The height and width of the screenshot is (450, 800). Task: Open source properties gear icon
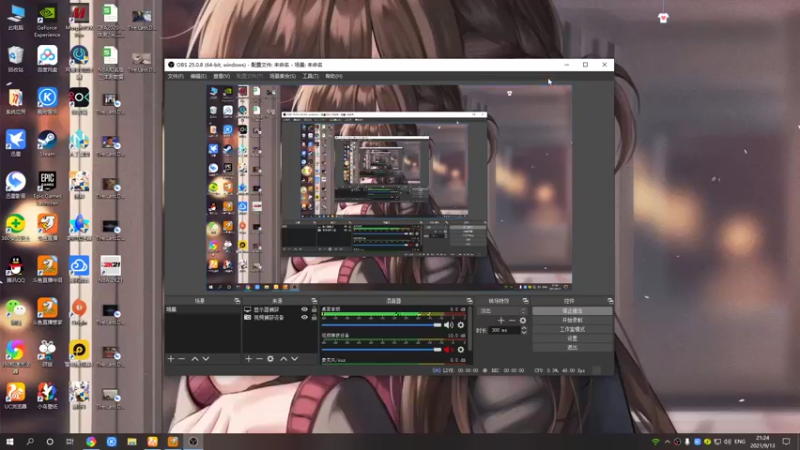[270, 359]
